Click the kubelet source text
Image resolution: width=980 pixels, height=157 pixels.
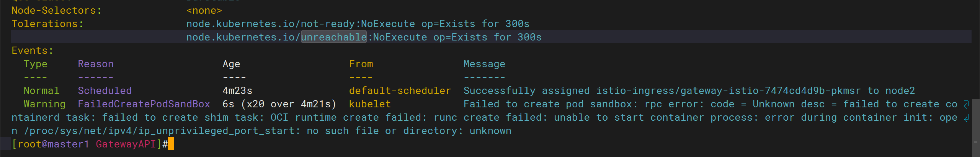coord(370,104)
